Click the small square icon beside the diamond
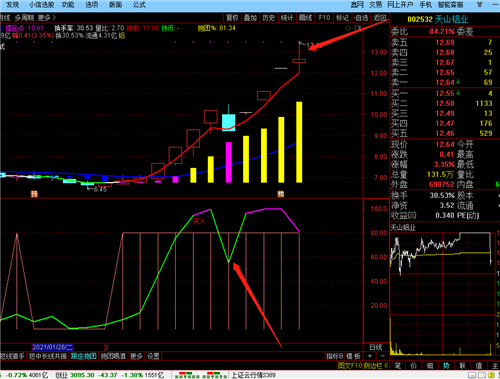This screenshot has height=379, width=500. [358, 28]
